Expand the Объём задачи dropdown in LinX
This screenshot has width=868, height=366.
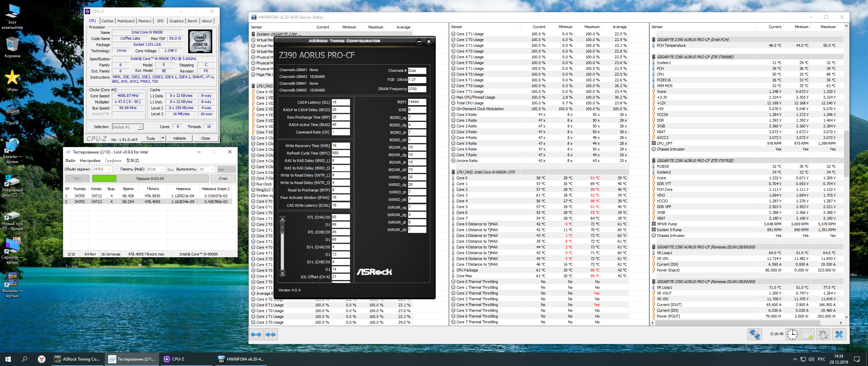click(110, 169)
